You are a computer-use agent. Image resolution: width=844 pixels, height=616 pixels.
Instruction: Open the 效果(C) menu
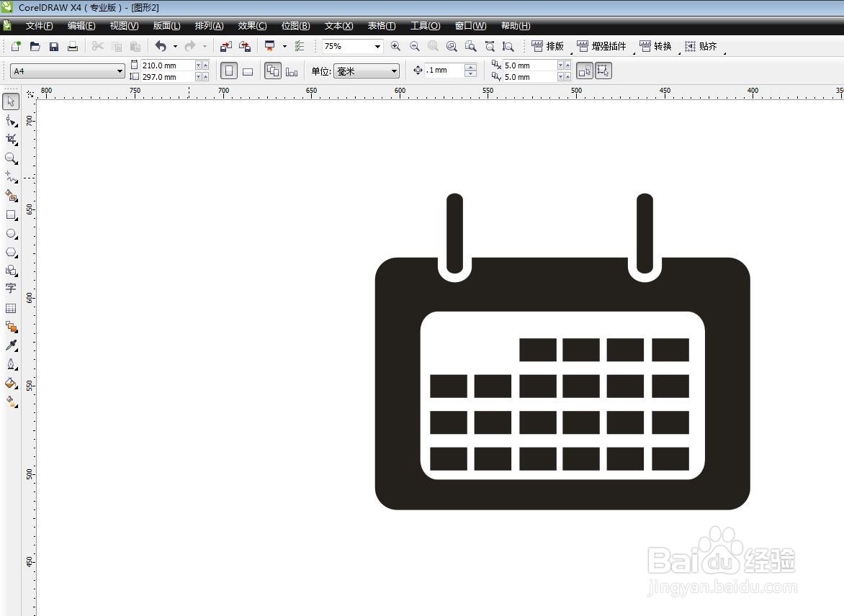[252, 26]
